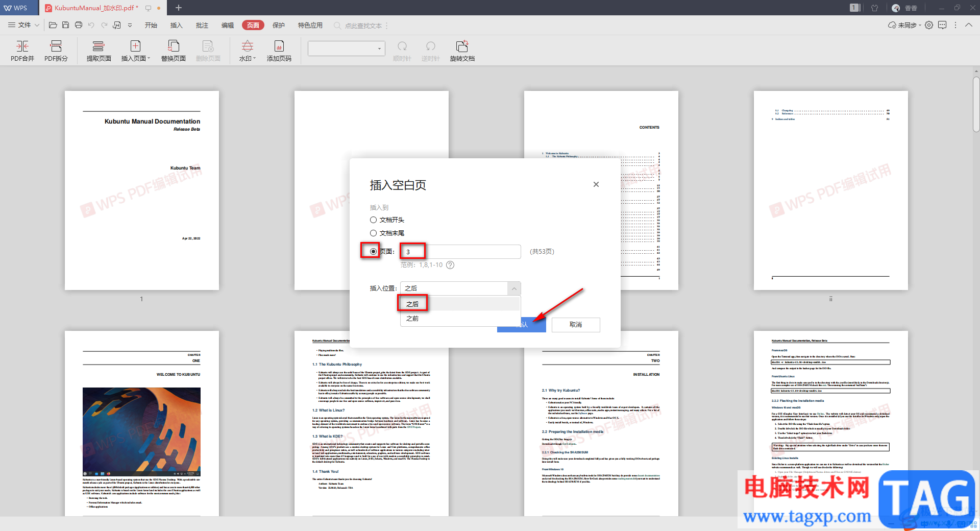980x531 pixels.
Task: Choose 之后 in the position list
Action: click(459, 304)
